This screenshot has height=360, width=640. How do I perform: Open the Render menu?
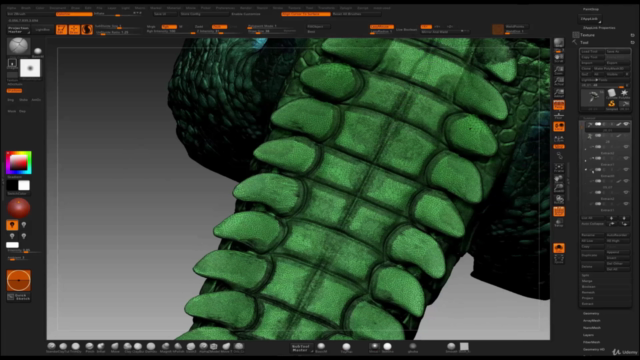pyautogui.click(x=246, y=8)
